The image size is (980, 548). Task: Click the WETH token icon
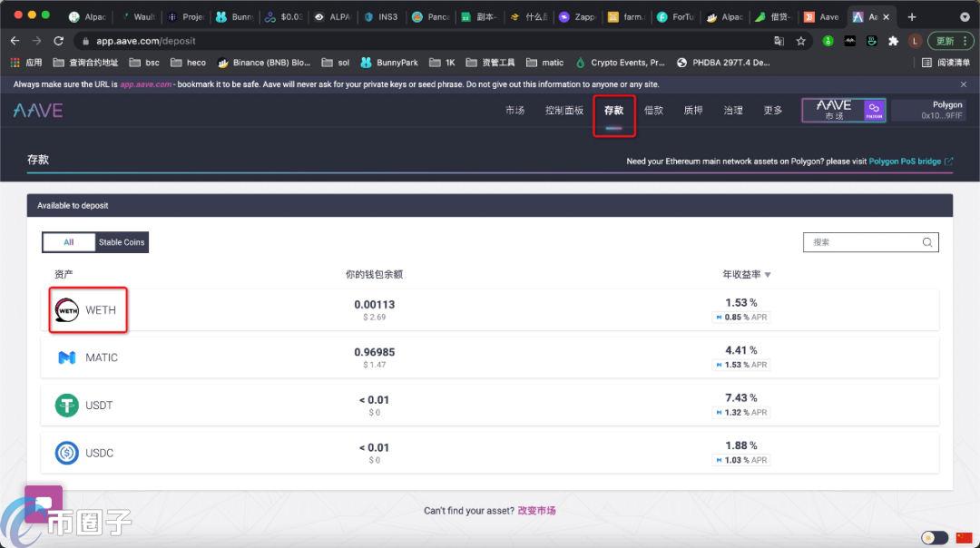point(67,310)
